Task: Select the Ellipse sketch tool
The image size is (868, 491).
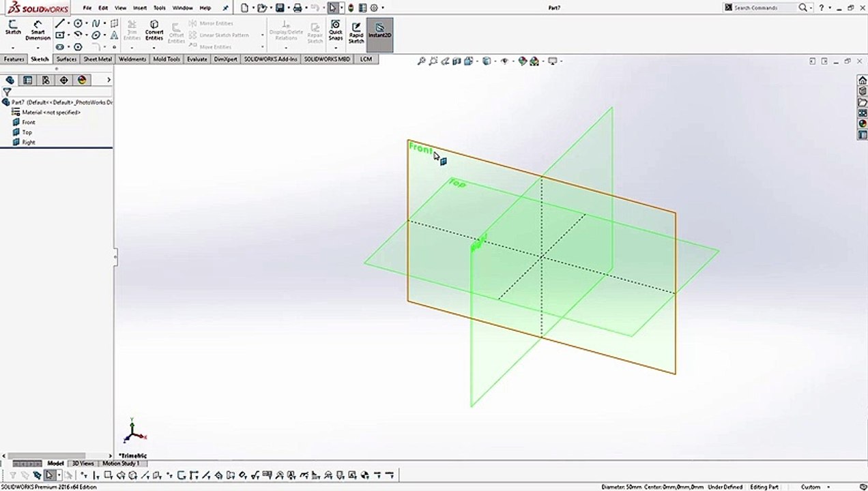Action: [x=96, y=35]
